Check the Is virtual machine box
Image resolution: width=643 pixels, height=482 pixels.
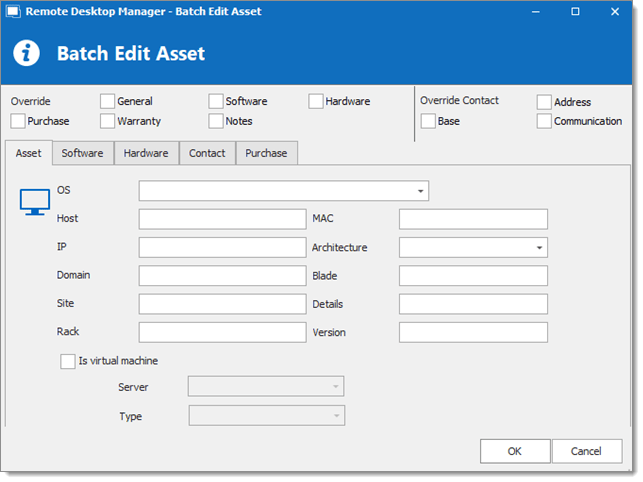pos(68,361)
